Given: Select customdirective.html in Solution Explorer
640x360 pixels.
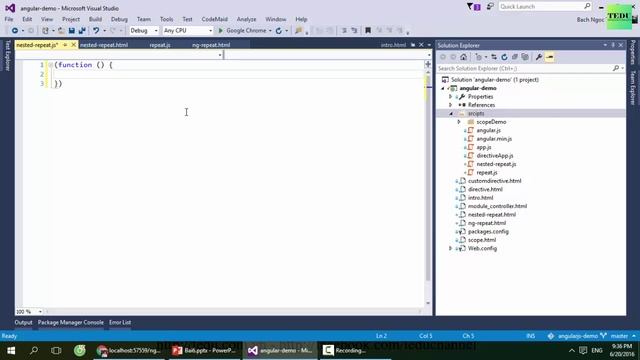Looking at the screenshot, I should coord(494,181).
